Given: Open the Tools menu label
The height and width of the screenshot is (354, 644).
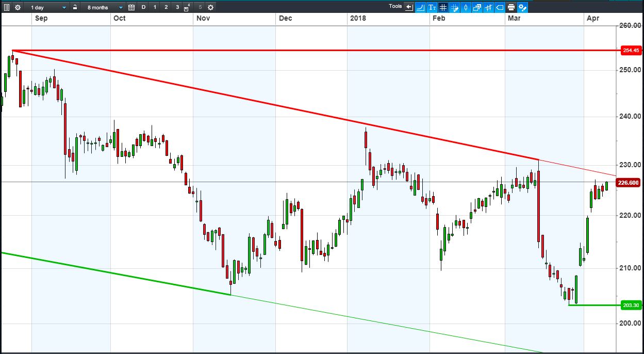Looking at the screenshot, I should tap(395, 6).
